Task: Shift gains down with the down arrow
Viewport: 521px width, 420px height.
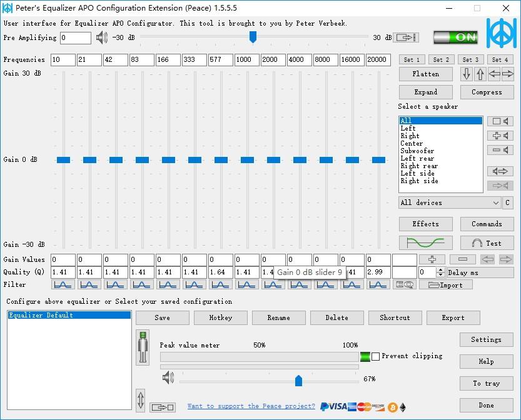Action: [x=467, y=74]
